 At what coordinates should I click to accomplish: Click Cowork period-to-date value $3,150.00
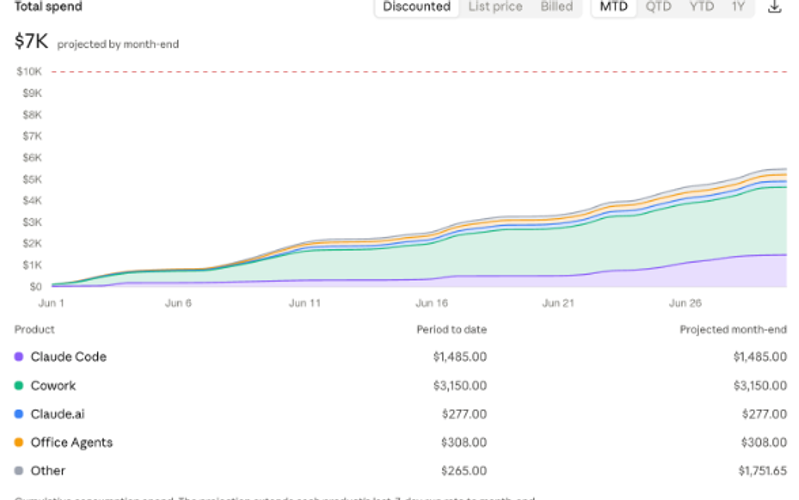coord(460,385)
